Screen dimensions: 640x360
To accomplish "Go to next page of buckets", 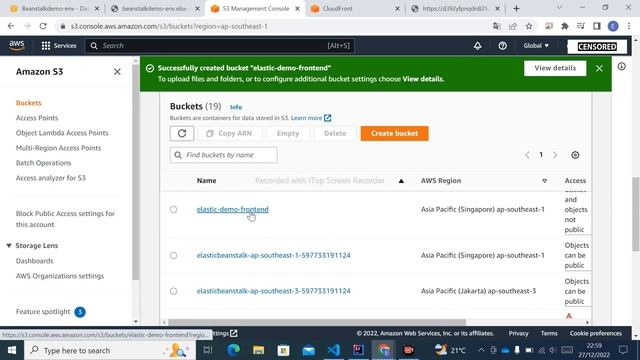I will click(555, 155).
